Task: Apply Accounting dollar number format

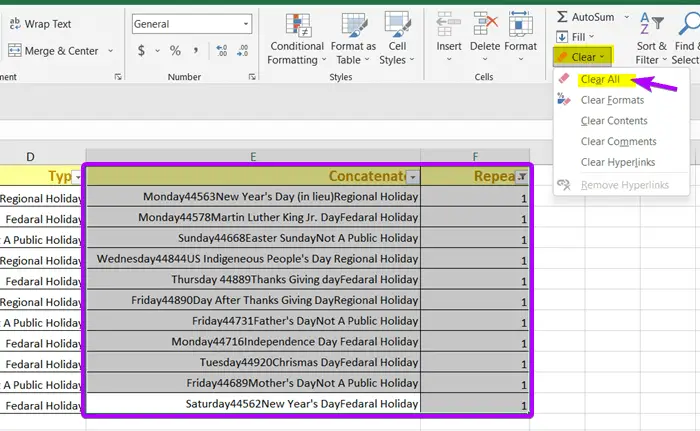Action: (142, 51)
